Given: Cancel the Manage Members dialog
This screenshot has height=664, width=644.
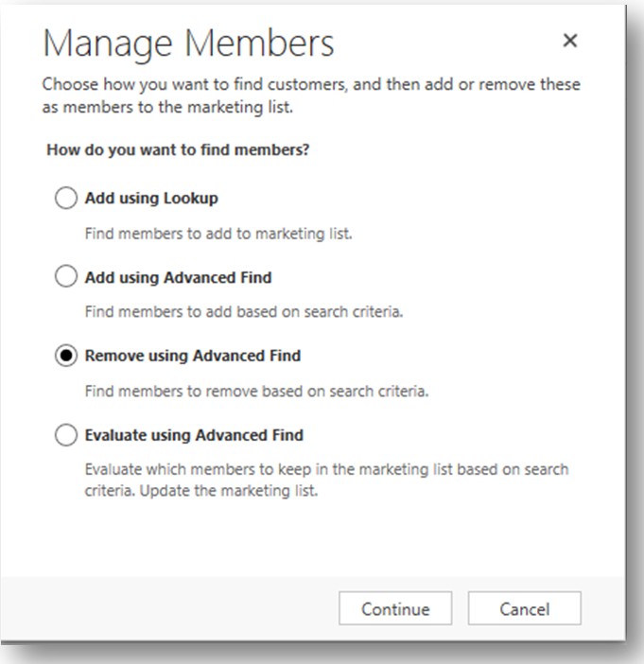Looking at the screenshot, I should [x=524, y=609].
